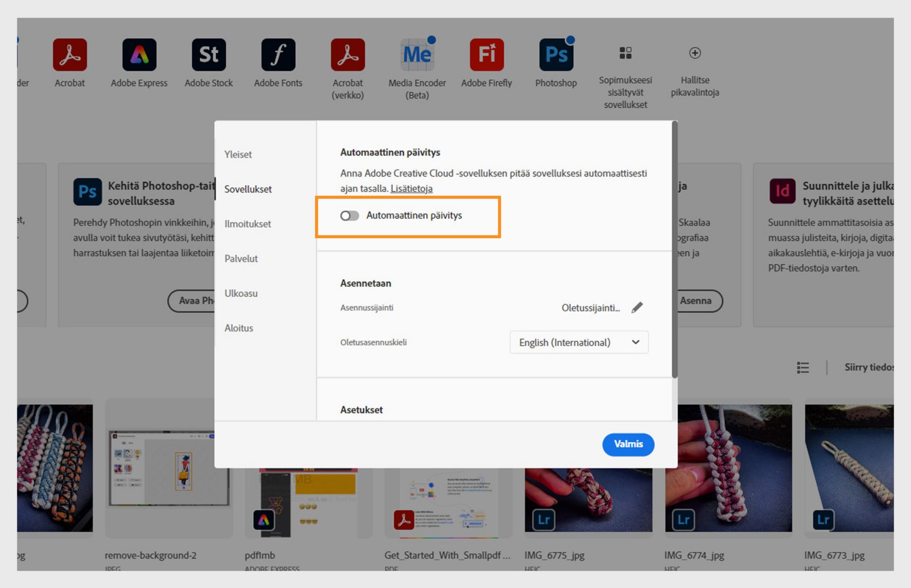
Task: Go to the Aloitus settings tab
Action: click(x=239, y=328)
